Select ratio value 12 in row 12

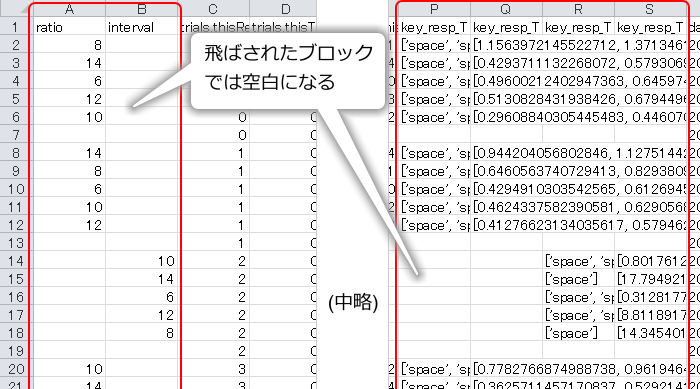(x=69, y=225)
